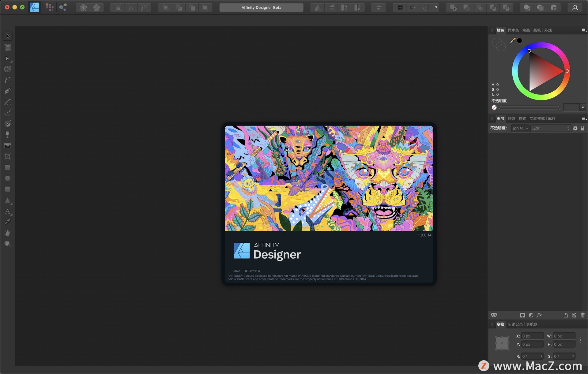Toggle the no-colour slashed circle

(494, 107)
